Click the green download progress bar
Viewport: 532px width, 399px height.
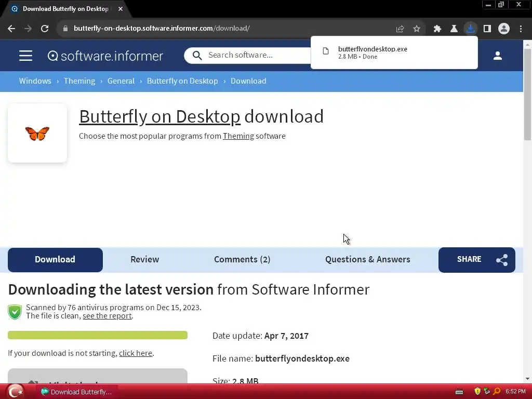[98, 335]
